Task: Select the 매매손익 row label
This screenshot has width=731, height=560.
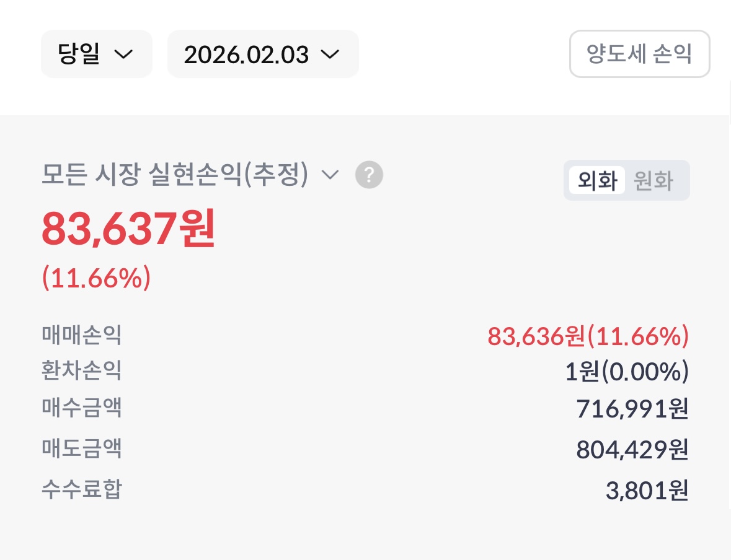Action: [81, 335]
